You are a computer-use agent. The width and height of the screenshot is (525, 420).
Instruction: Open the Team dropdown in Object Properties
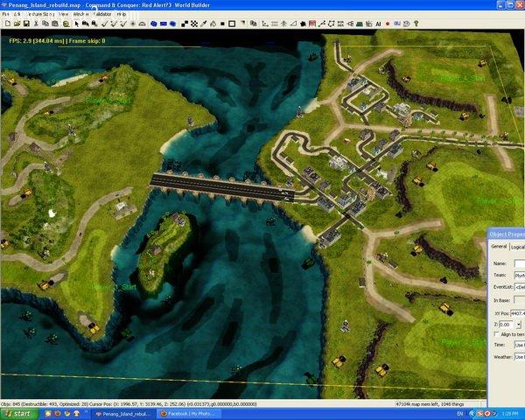520,276
